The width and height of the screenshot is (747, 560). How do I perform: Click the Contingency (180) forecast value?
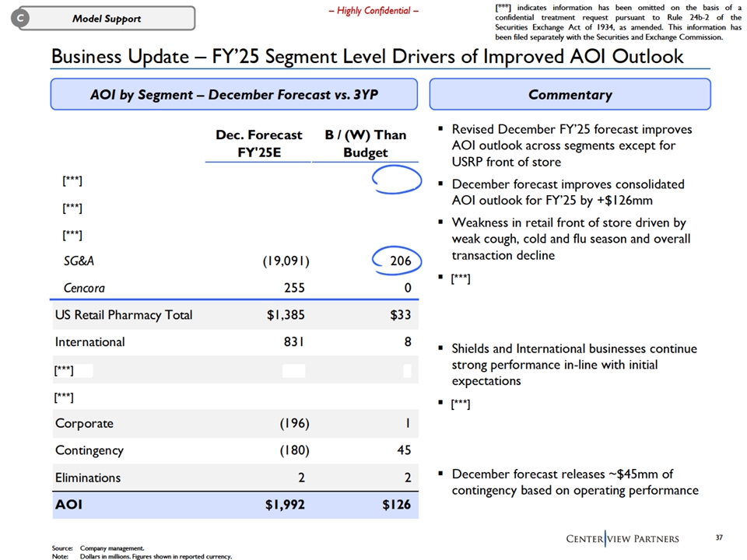click(294, 450)
